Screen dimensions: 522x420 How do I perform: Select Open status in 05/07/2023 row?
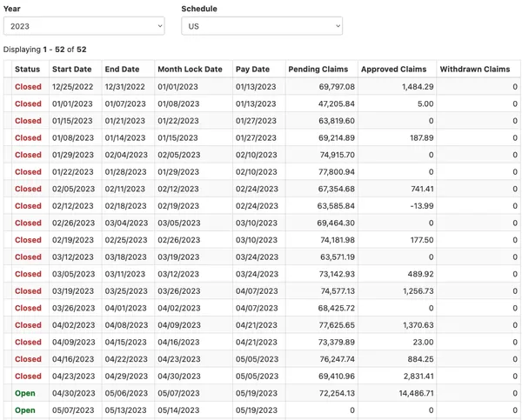[25, 410]
